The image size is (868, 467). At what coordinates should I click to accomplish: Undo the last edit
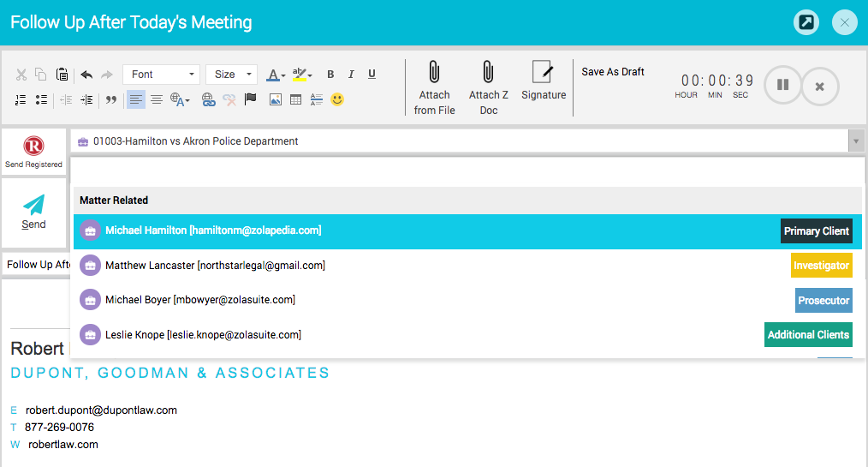pos(86,75)
